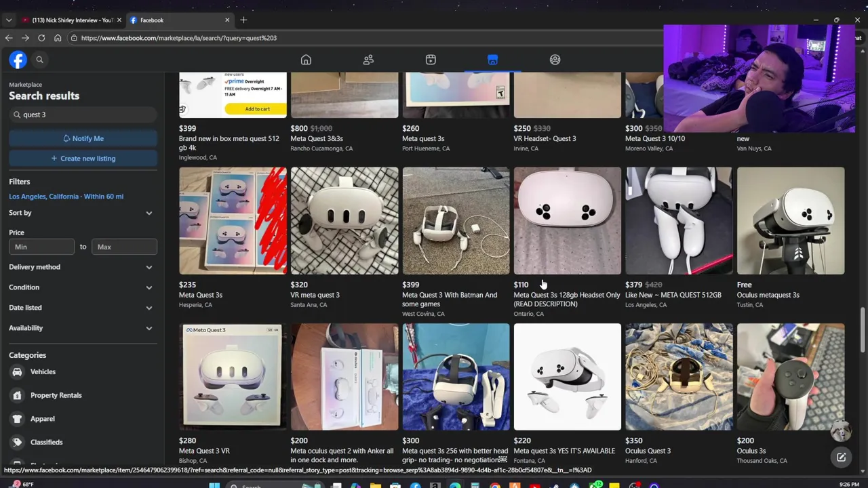
Task: Click the site info icon in address bar
Action: pos(73,38)
